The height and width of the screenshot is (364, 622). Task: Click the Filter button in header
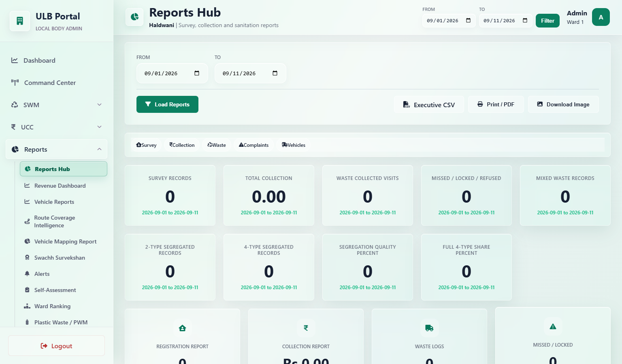click(547, 21)
